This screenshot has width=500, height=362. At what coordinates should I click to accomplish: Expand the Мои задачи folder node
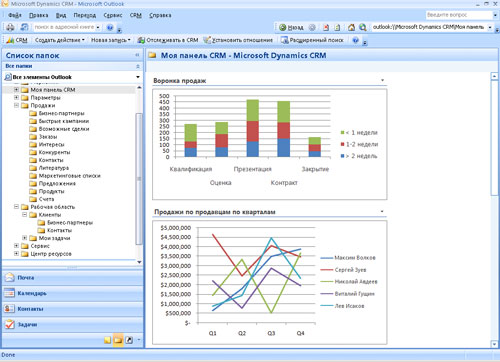click(x=25, y=238)
